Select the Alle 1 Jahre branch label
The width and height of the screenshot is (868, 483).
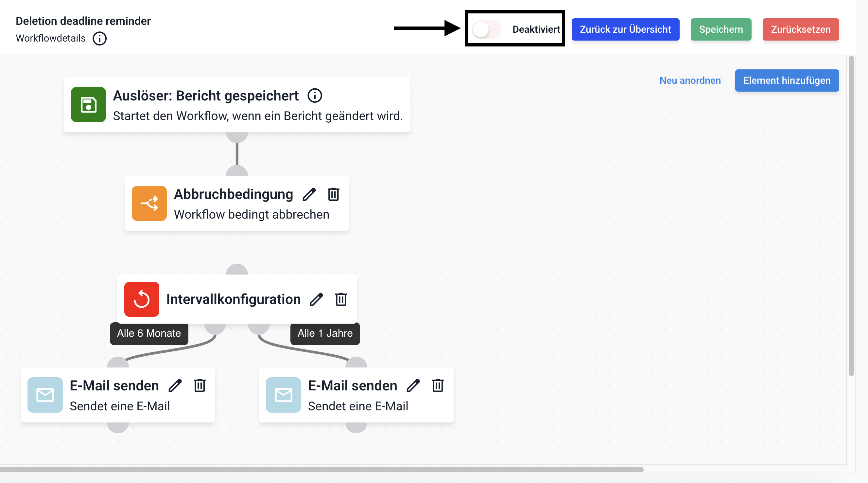coord(325,333)
